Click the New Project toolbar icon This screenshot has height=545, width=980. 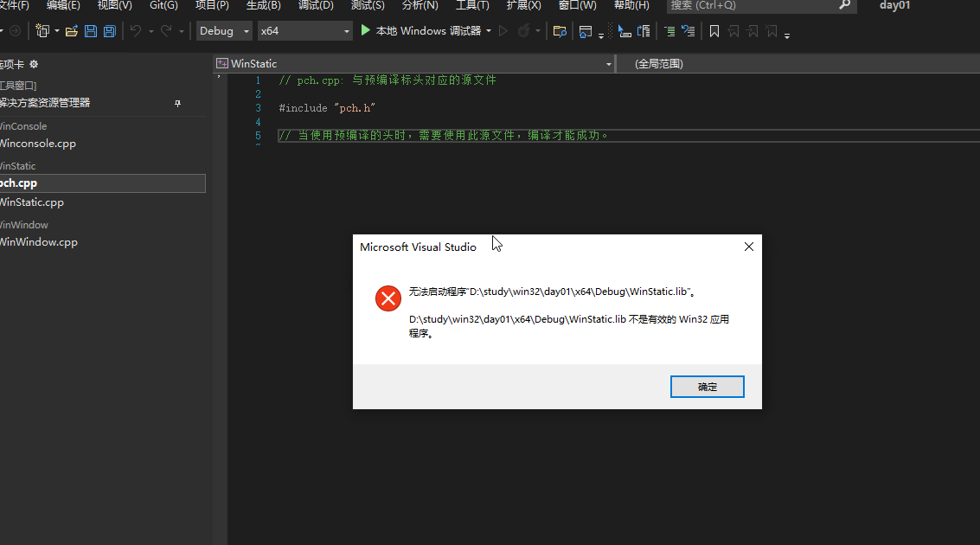(42, 30)
